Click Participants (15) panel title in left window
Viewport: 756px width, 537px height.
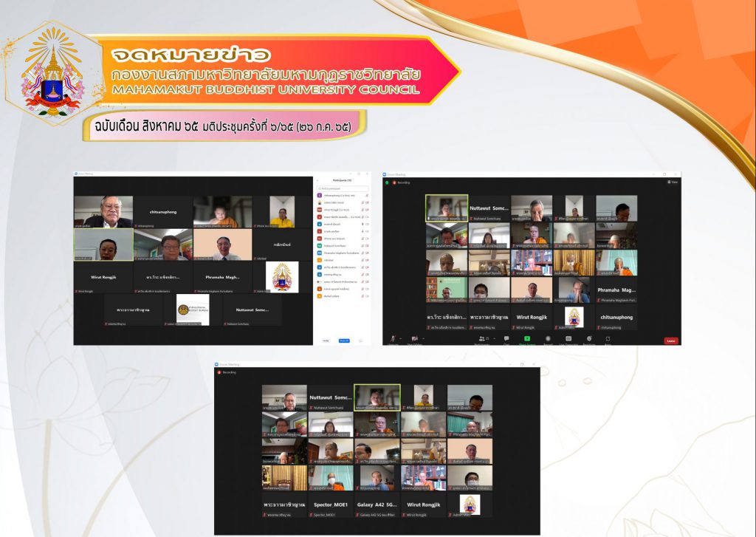tap(343, 180)
